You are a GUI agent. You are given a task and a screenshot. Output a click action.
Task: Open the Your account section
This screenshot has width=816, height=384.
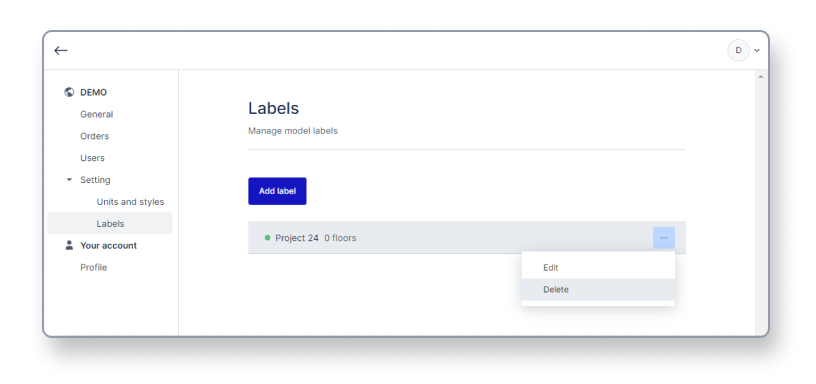coord(108,245)
